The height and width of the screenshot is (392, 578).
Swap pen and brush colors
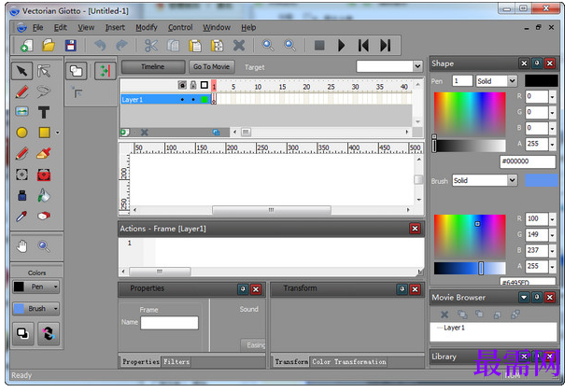[x=48, y=334]
